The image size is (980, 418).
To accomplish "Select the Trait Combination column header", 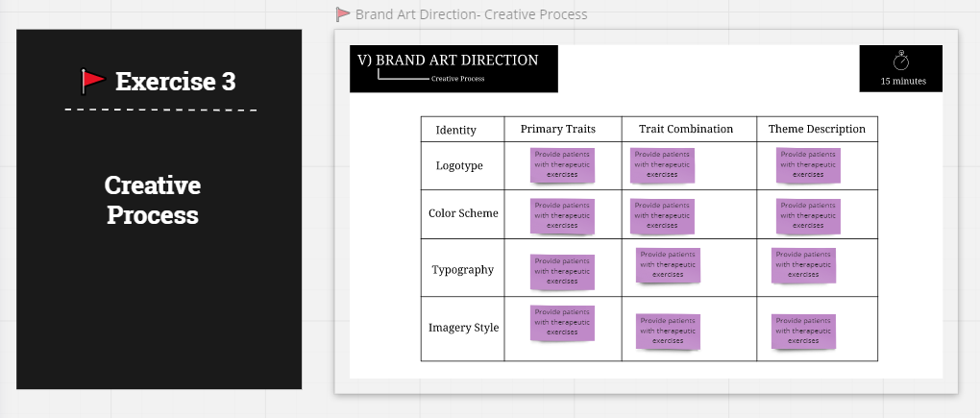I will click(x=686, y=129).
